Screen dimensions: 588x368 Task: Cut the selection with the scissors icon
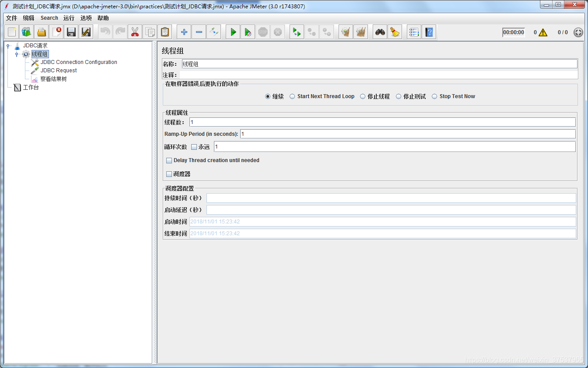pyautogui.click(x=135, y=32)
